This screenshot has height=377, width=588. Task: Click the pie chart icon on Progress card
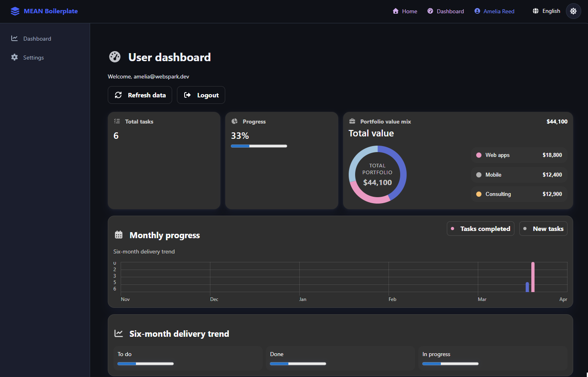[x=235, y=121]
